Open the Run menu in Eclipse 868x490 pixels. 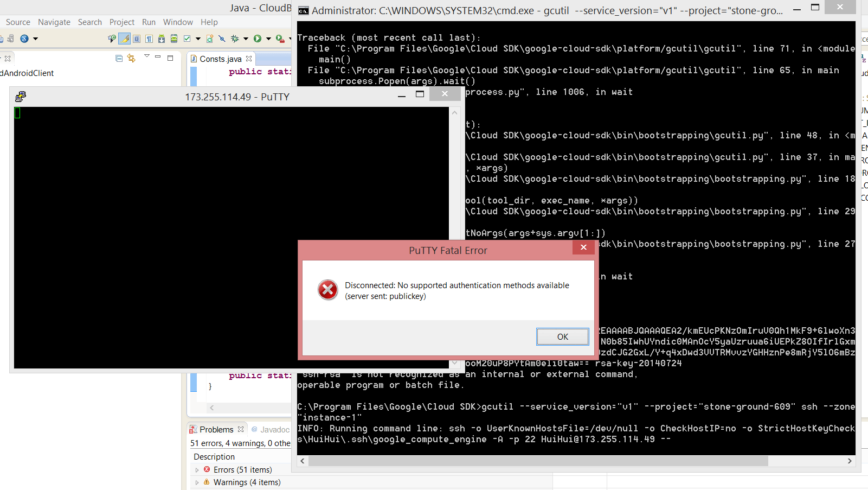(149, 22)
